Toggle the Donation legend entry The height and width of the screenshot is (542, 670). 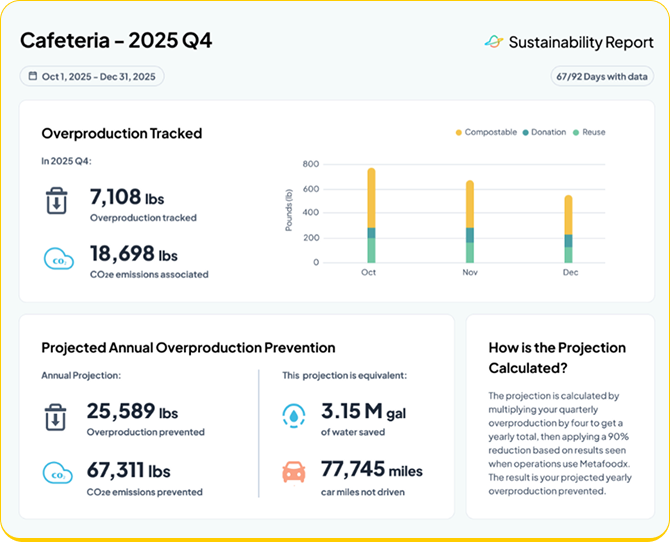[544, 132]
